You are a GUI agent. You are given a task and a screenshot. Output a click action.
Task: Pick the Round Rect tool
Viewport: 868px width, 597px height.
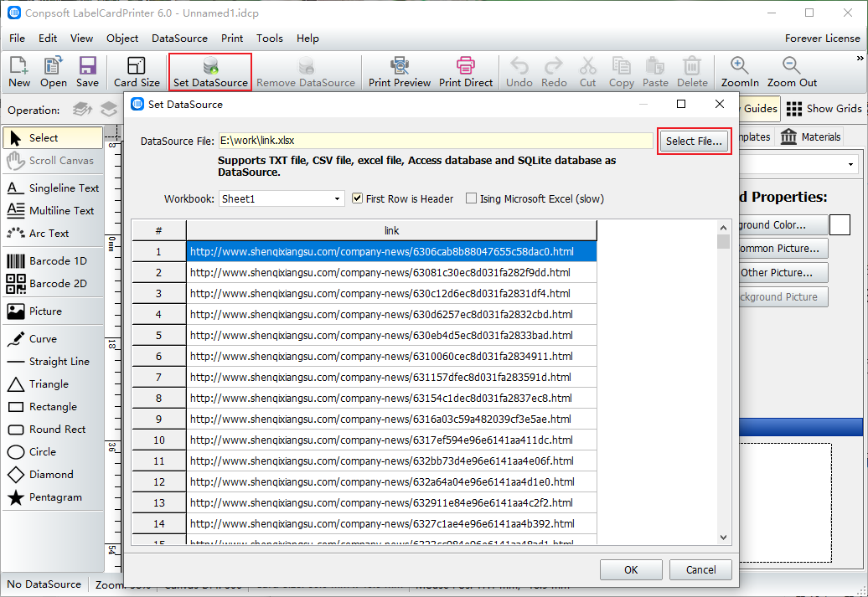pyautogui.click(x=53, y=430)
